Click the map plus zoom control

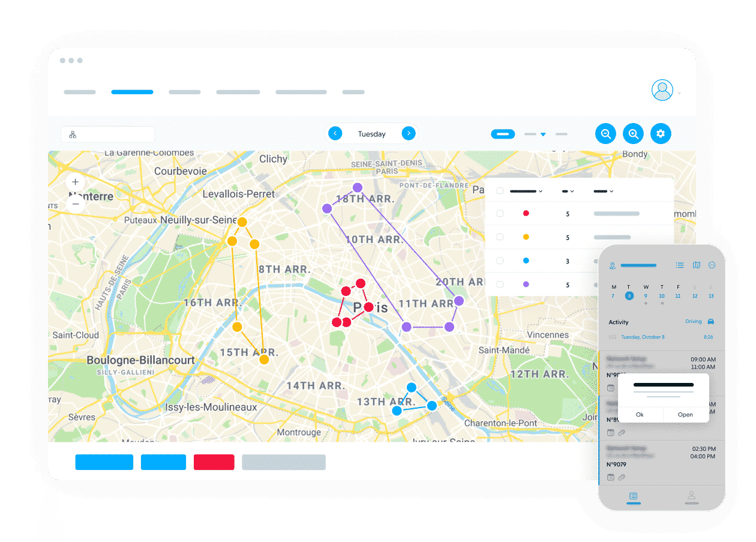coord(75,182)
